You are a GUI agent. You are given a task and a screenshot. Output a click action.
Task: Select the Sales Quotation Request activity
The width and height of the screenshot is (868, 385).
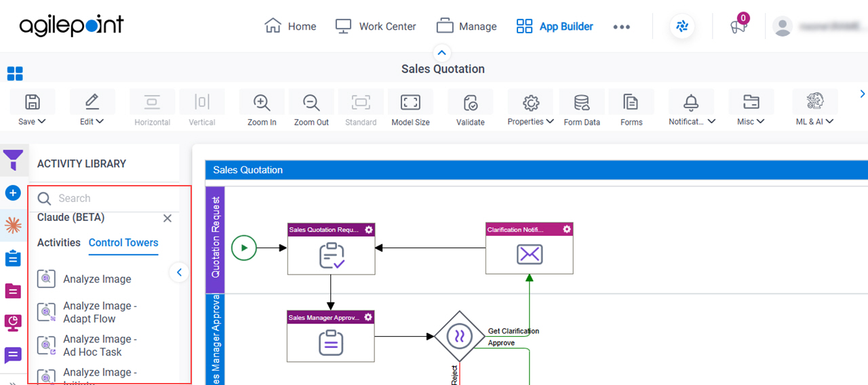[331, 249]
